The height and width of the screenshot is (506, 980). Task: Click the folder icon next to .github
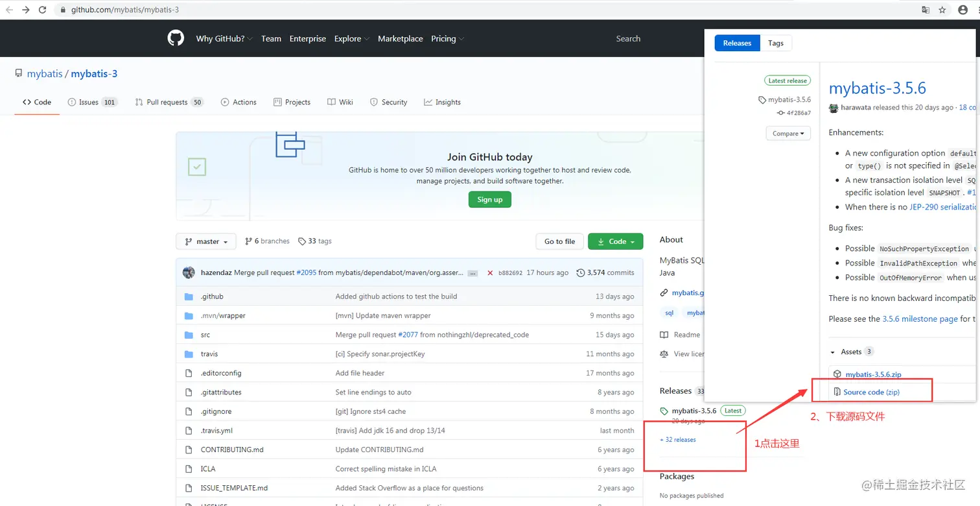pos(189,296)
